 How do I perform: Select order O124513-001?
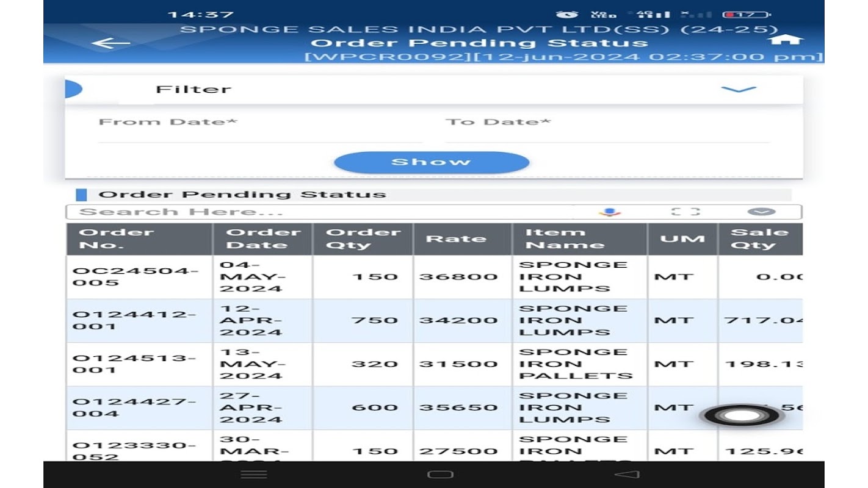pyautogui.click(x=134, y=364)
